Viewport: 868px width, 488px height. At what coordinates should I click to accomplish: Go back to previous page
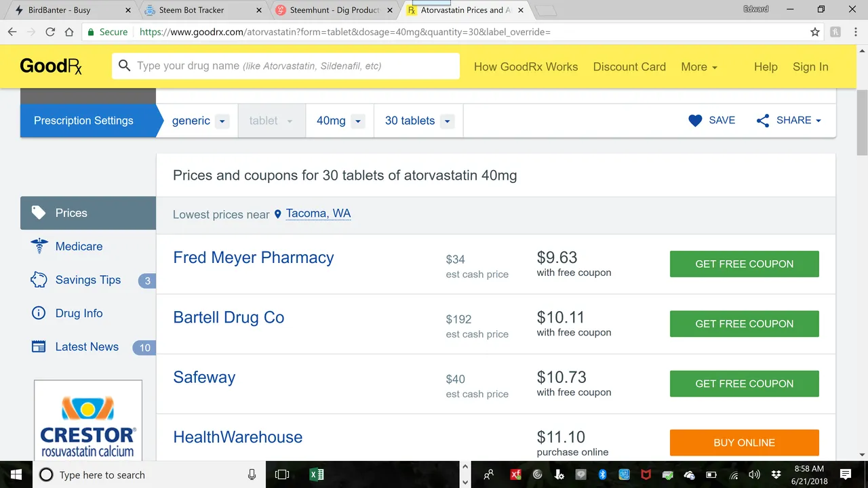tap(12, 32)
